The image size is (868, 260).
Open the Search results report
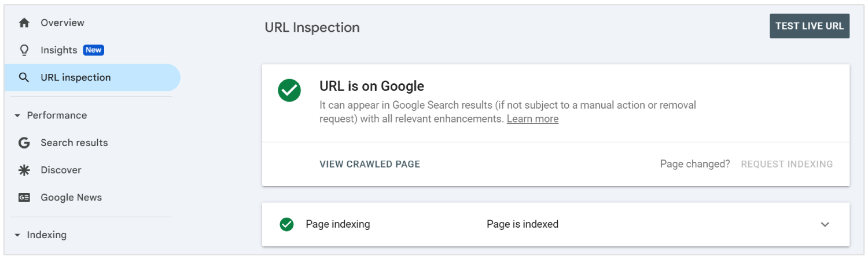(x=74, y=143)
